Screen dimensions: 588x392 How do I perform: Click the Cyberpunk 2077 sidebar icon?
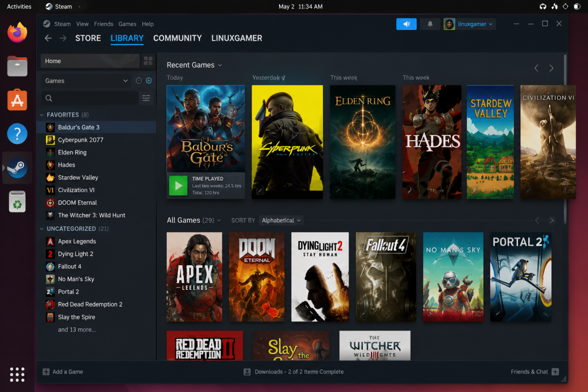pos(51,140)
